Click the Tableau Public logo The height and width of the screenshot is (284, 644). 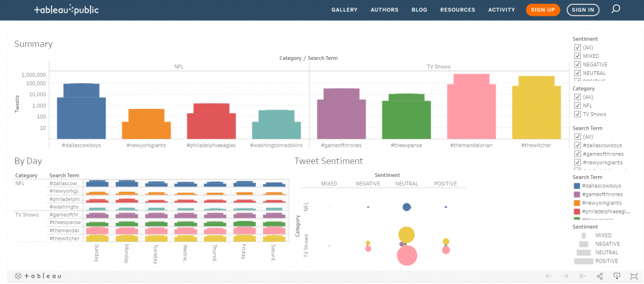point(66,10)
